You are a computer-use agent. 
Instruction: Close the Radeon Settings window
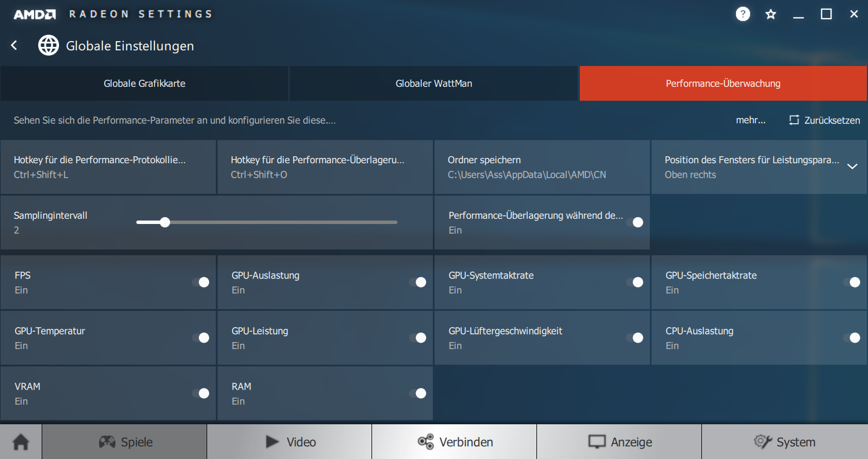point(854,14)
